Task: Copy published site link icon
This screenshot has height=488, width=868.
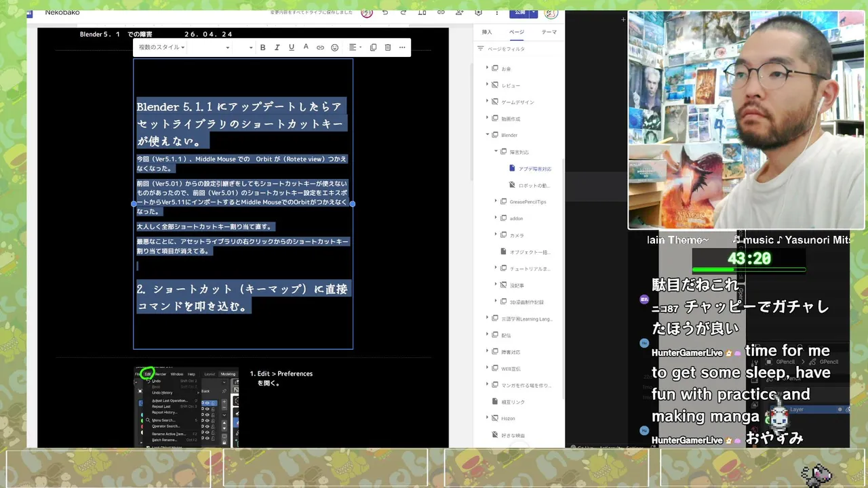Action: click(441, 12)
